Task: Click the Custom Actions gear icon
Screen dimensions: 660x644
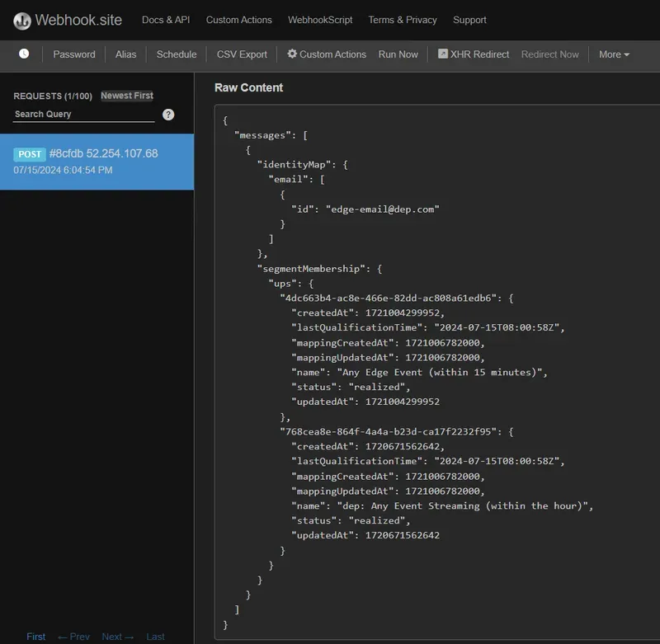Action: tap(292, 54)
